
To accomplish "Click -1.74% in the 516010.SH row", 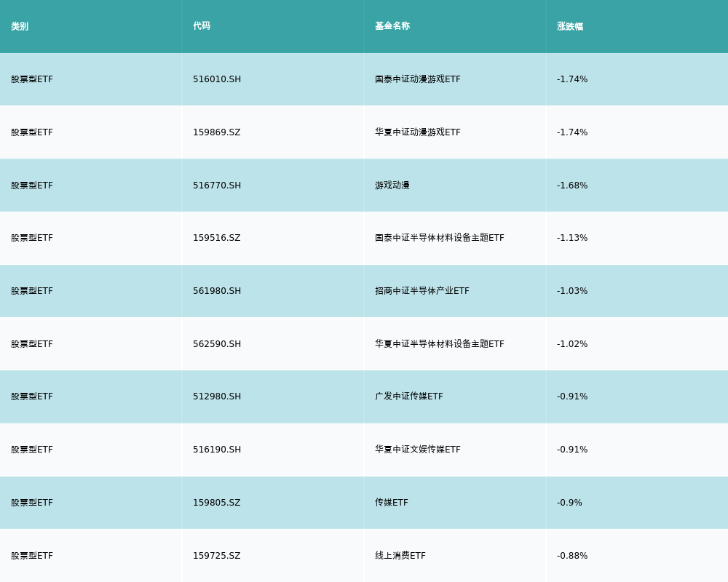I will tap(572, 79).
